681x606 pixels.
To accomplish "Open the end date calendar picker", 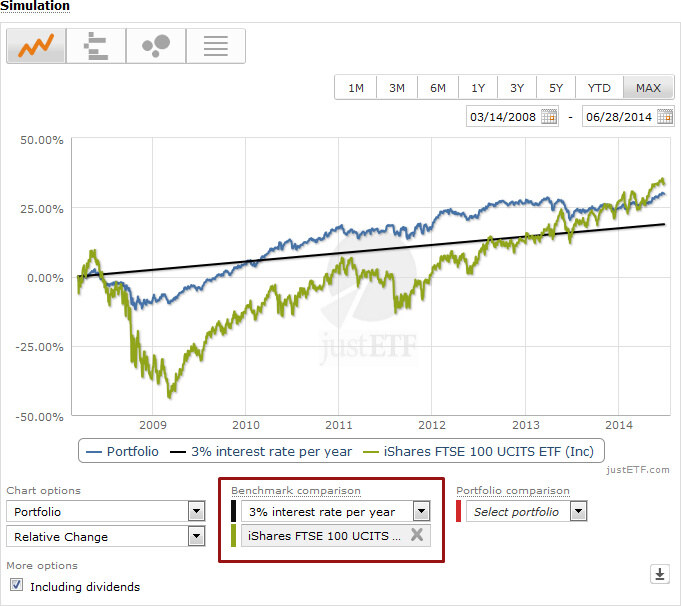I will [665, 117].
